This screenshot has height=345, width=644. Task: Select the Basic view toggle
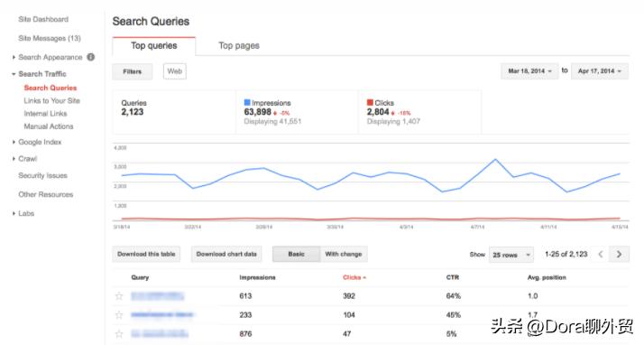click(296, 254)
